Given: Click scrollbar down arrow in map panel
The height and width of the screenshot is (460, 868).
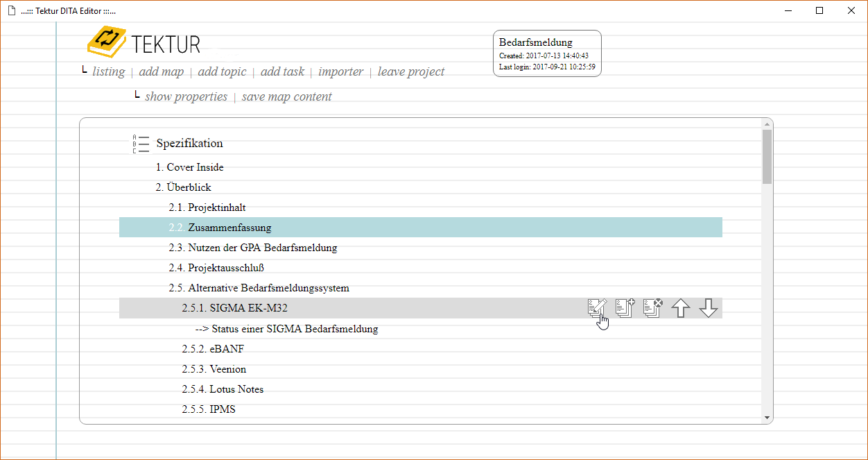Looking at the screenshot, I should coord(767,417).
